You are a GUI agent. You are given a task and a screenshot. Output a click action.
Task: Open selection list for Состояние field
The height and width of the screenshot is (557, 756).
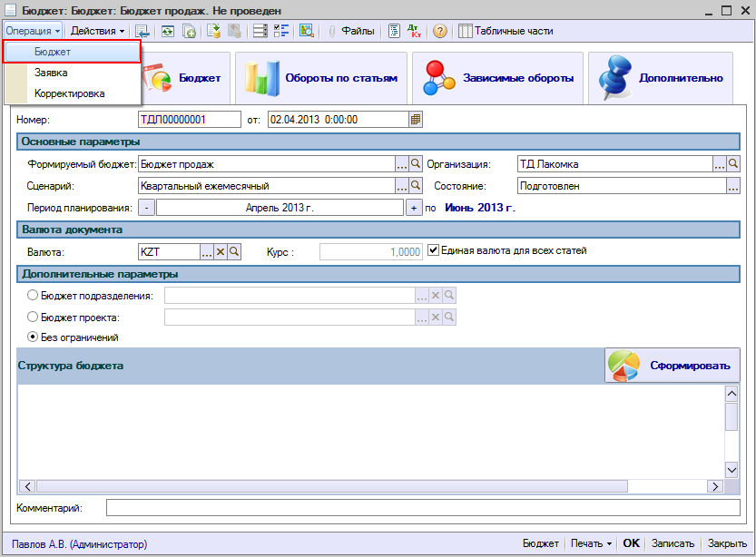point(733,185)
